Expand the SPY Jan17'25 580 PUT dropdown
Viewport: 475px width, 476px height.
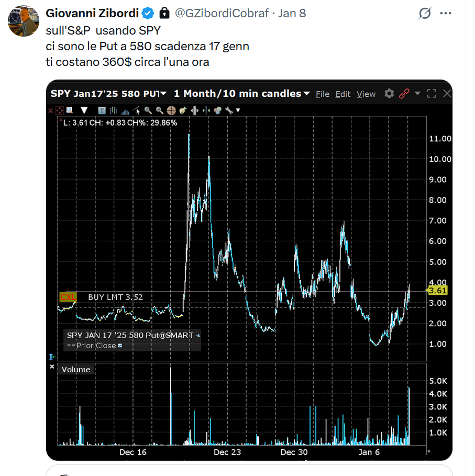(163, 94)
